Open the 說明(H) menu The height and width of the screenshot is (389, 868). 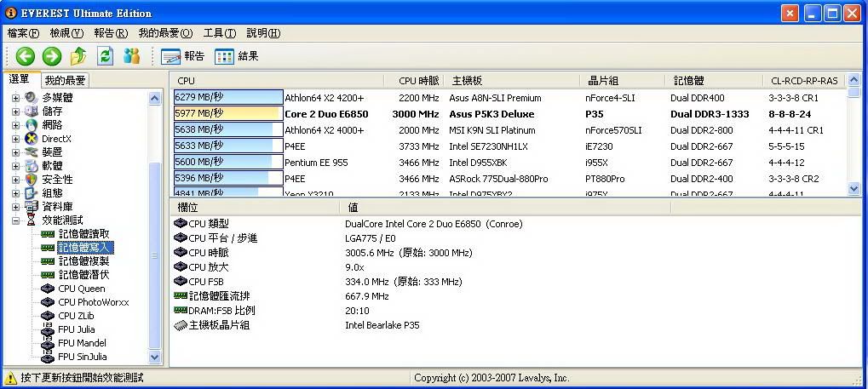pos(263,33)
